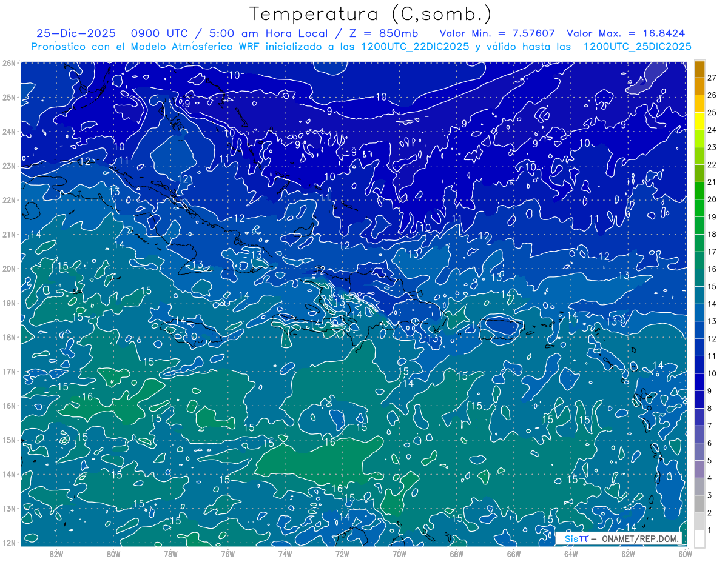Image resolution: width=728 pixels, height=562 pixels.
Task: Click the SisTT ONAMET/REP.DOM. logo box
Action: tap(619, 538)
